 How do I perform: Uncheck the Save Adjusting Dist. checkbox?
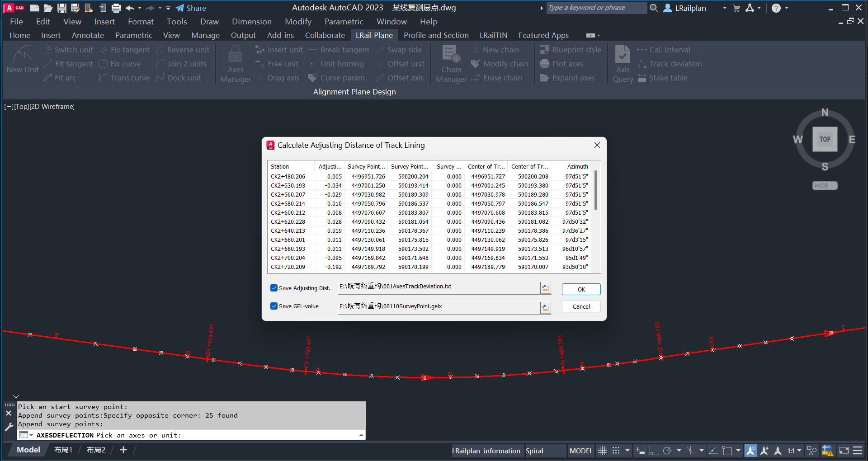click(x=274, y=288)
